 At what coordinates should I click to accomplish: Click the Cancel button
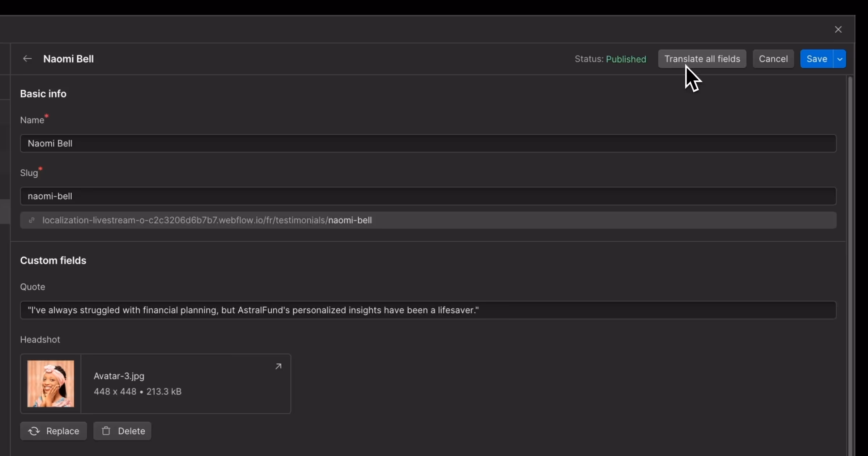click(x=773, y=59)
